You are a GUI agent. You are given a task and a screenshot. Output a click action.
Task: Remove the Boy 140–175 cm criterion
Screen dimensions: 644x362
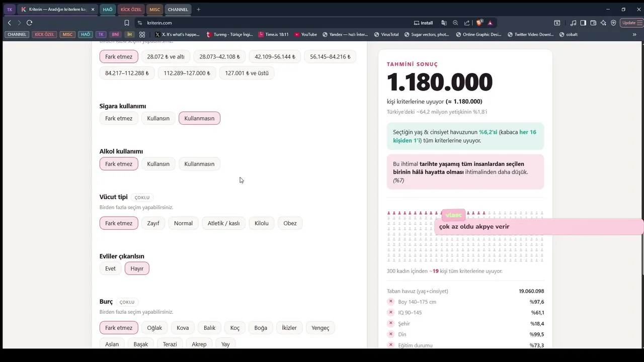[x=390, y=302]
